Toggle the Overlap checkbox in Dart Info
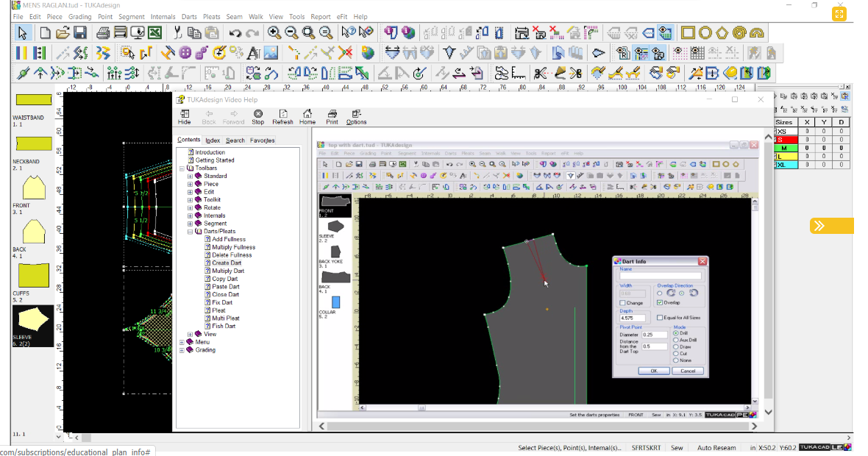 point(660,302)
